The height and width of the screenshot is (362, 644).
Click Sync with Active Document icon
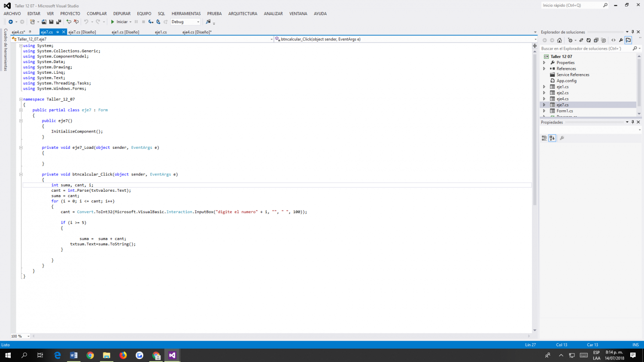coord(581,40)
